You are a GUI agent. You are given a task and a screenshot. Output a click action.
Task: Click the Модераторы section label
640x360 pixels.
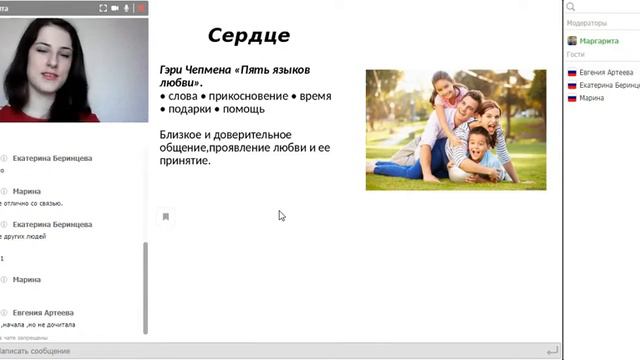pos(587,23)
